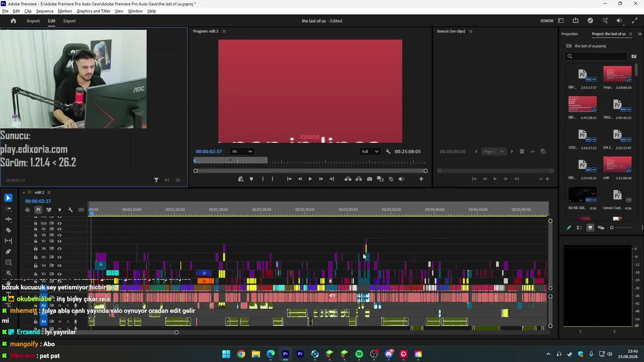
Task: Switch to the Import workspace tab
Action: (x=33, y=21)
